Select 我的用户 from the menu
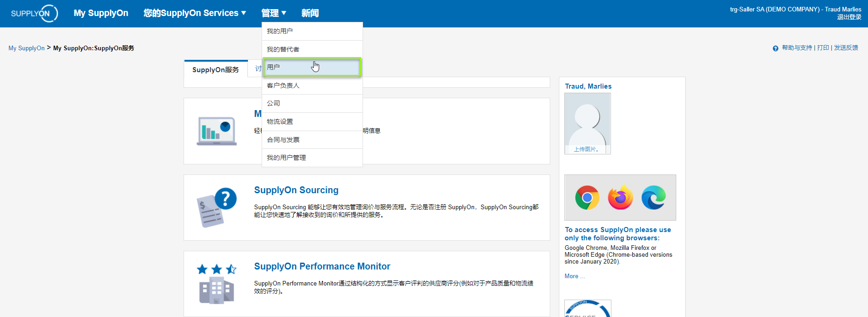The image size is (868, 317). (312, 31)
